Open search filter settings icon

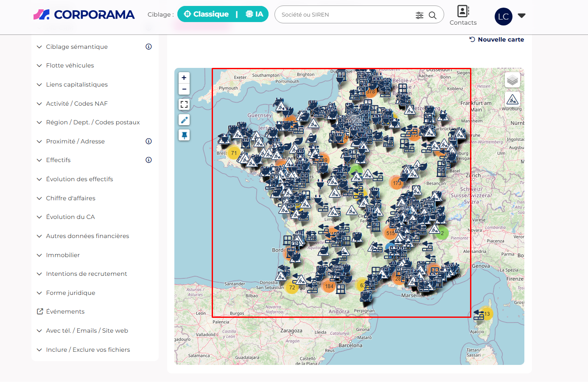(x=419, y=15)
